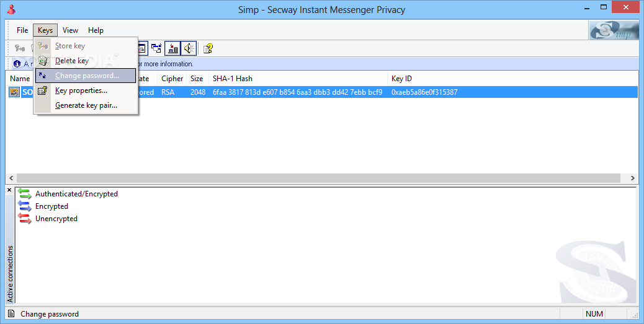Click the Authenticated/Encrypted legend label
644x324 pixels.
pos(76,194)
